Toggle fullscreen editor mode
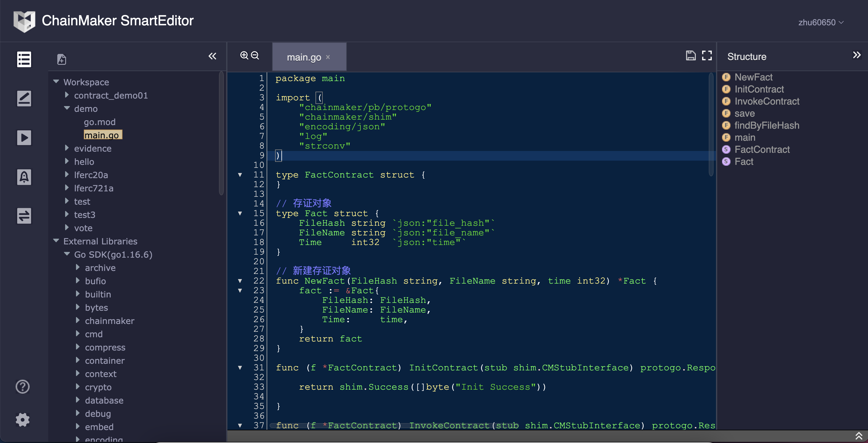The height and width of the screenshot is (443, 868). [707, 55]
